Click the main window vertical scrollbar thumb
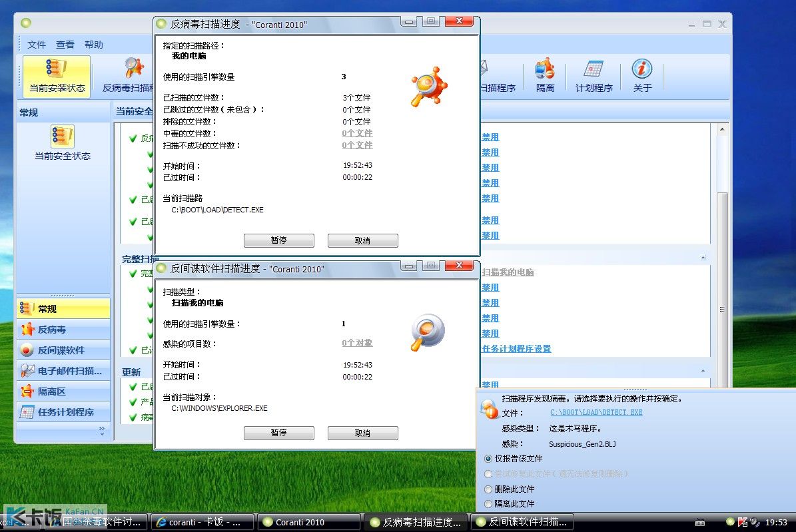 [x=722, y=310]
